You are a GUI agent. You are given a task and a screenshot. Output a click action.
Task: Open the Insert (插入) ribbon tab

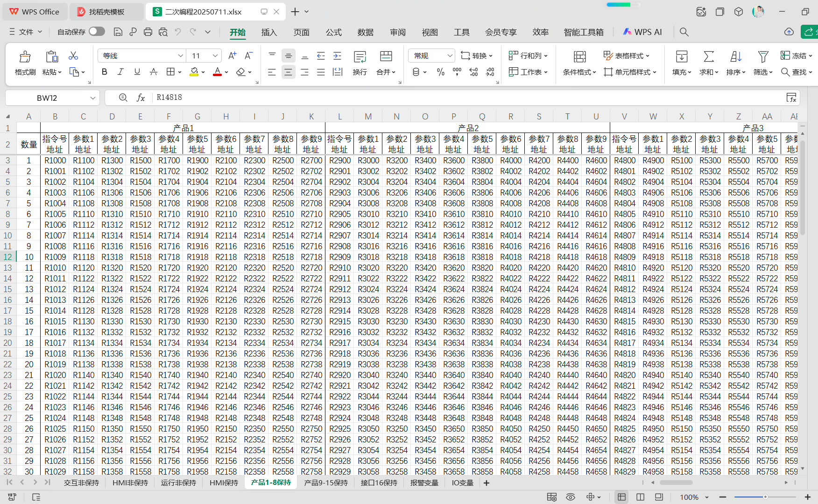click(x=269, y=32)
